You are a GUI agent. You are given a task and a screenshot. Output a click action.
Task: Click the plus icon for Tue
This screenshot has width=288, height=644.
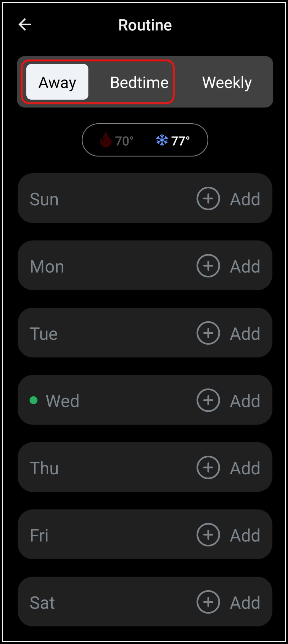(208, 333)
